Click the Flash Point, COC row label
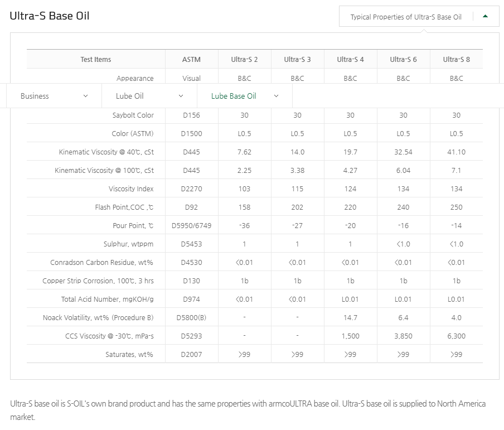This screenshot has width=504, height=430. tap(124, 207)
